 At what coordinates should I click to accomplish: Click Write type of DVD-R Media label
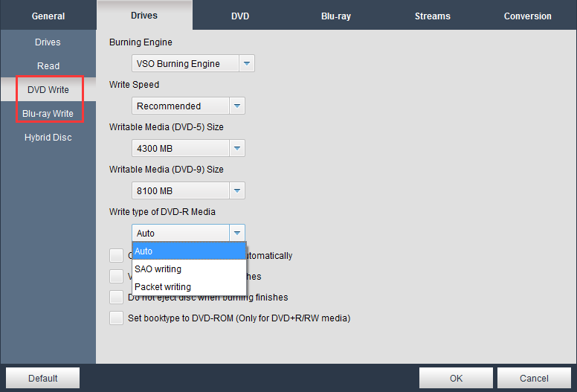pyautogui.click(x=162, y=212)
